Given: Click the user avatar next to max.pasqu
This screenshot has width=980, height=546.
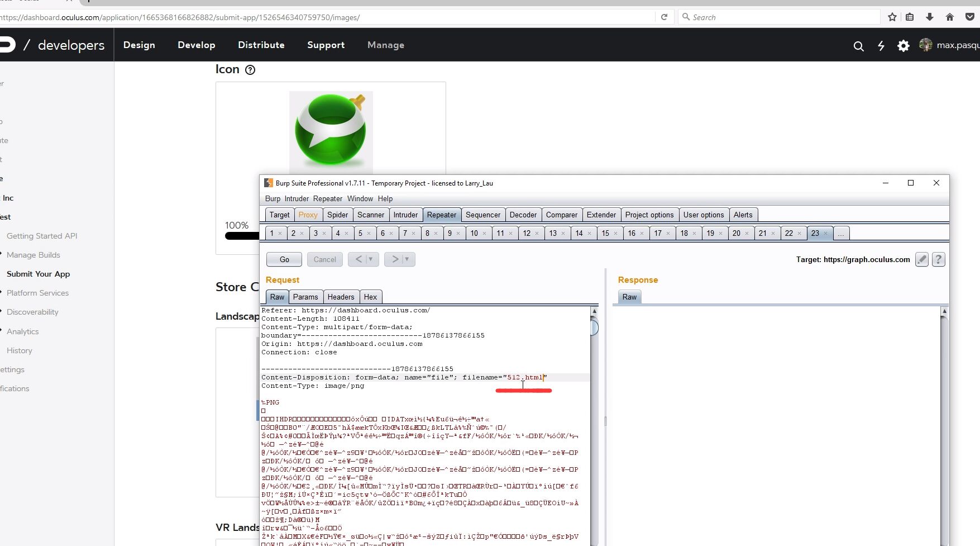Looking at the screenshot, I should point(925,45).
